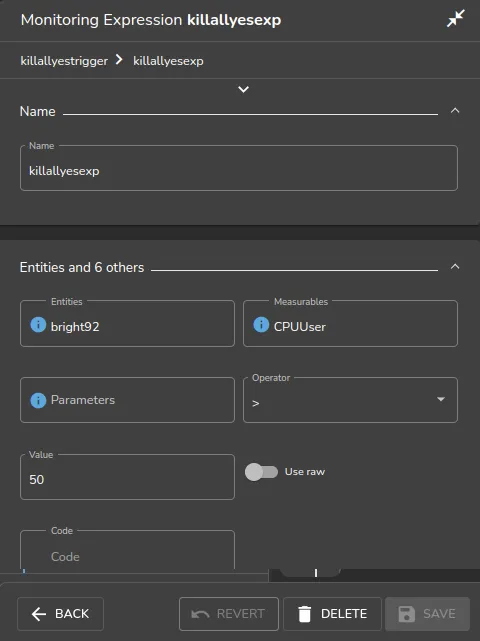Click the Measurables field showing CPUUser
The height and width of the screenshot is (641, 480).
coord(350,323)
